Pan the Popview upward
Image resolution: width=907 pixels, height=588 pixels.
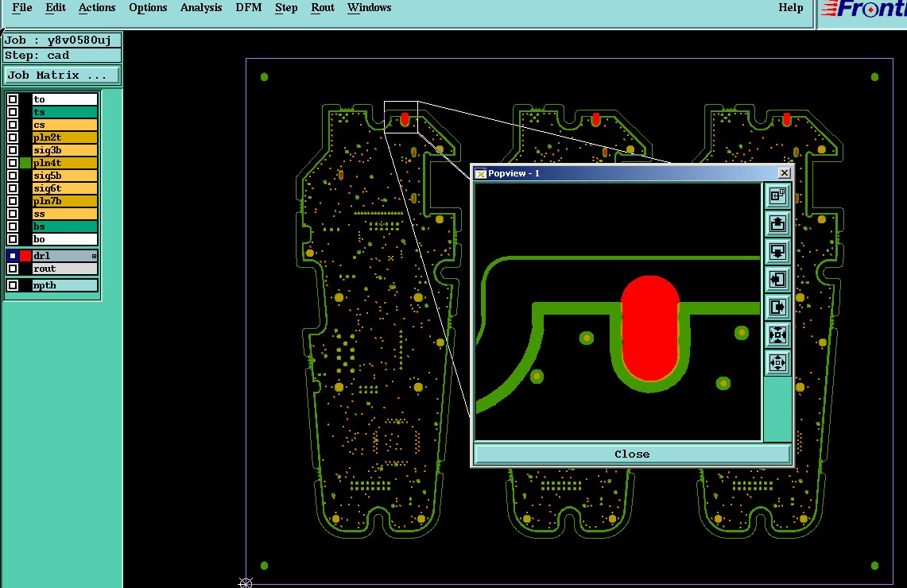(777, 224)
